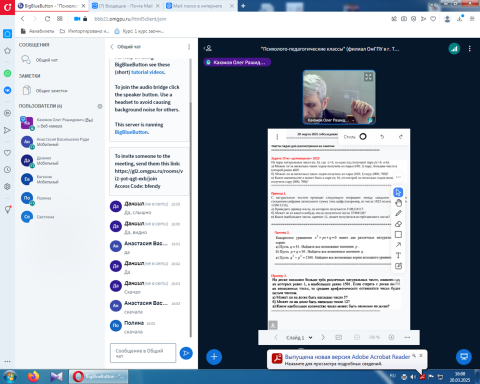480x384 pixels.
Task: Toggle fullscreen on the webcam video
Action: [x=368, y=77]
